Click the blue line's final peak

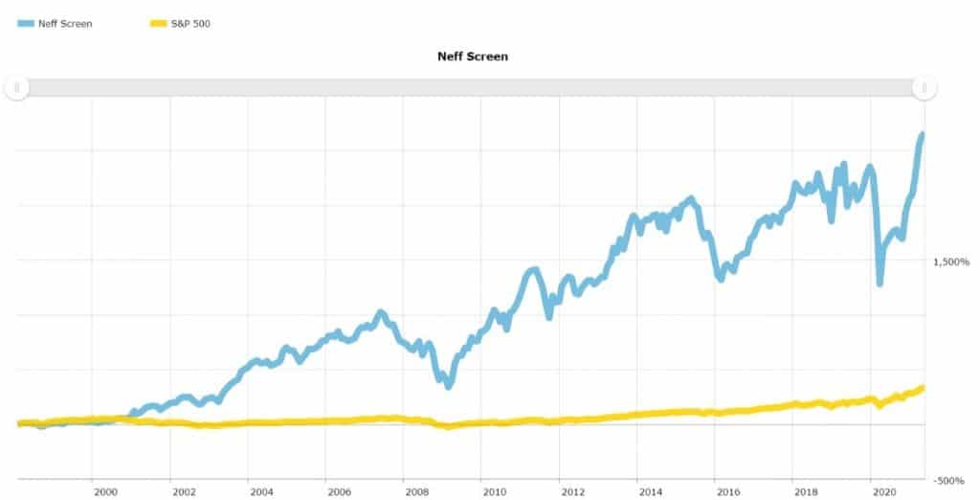click(922, 134)
